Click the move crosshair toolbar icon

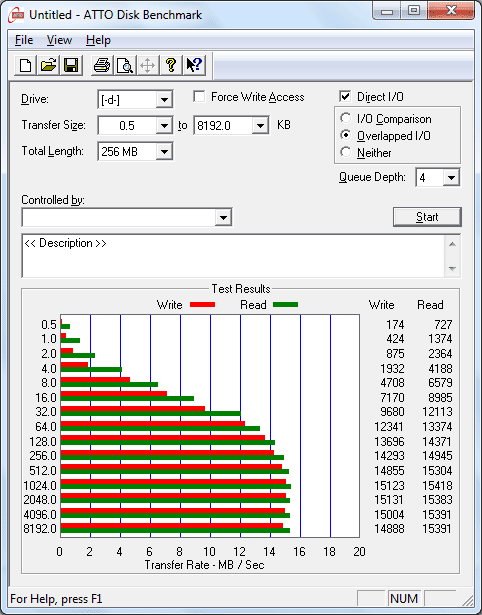click(147, 65)
